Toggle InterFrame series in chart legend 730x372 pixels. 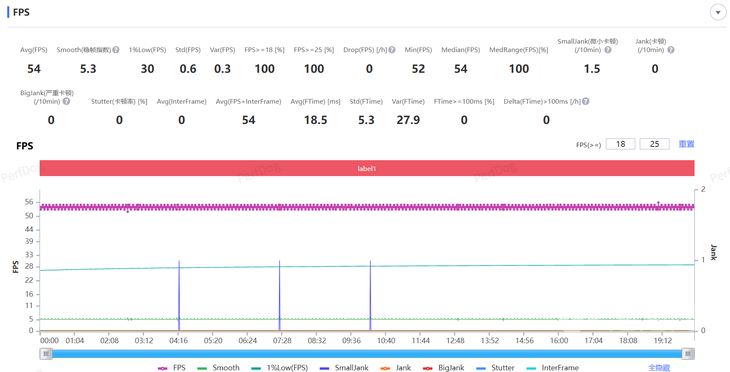(552, 368)
